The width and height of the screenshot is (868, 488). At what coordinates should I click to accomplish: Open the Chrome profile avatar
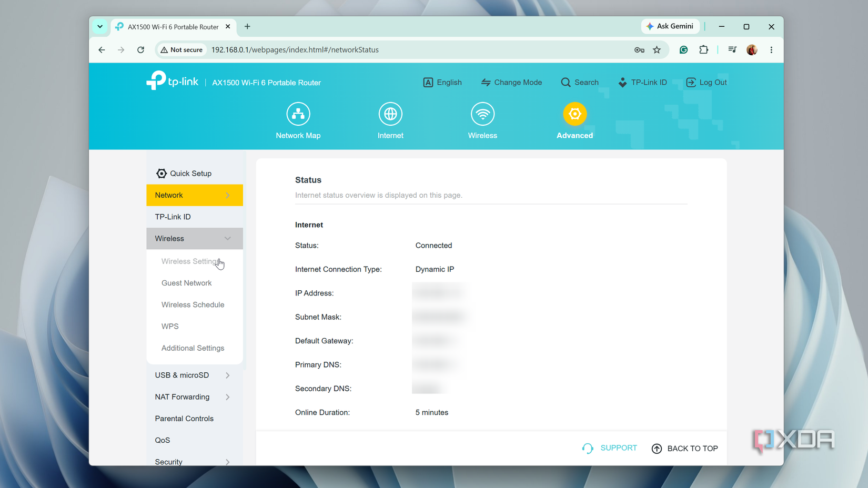click(x=752, y=50)
